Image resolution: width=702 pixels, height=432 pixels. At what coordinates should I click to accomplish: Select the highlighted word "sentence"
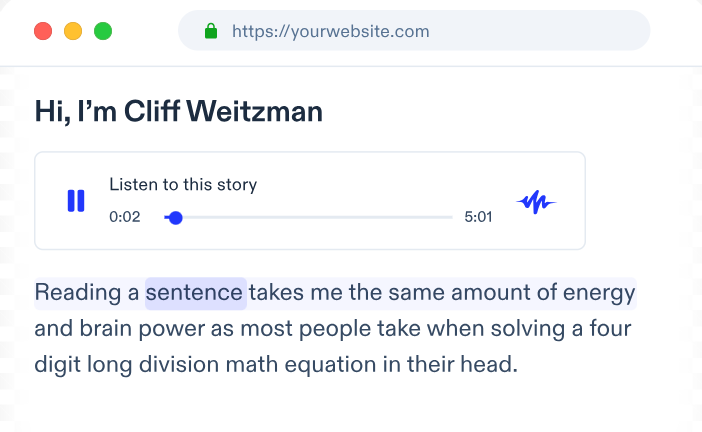(x=195, y=293)
